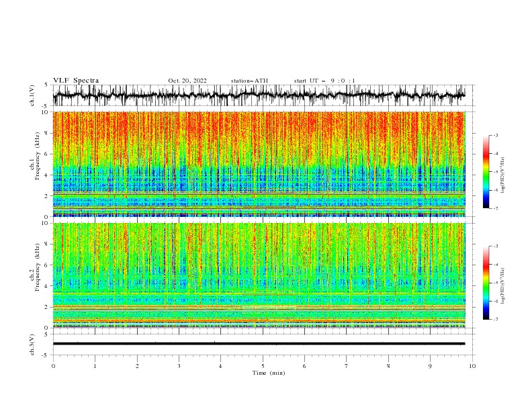Click the "VLF Spectra" plot title

click(x=76, y=81)
